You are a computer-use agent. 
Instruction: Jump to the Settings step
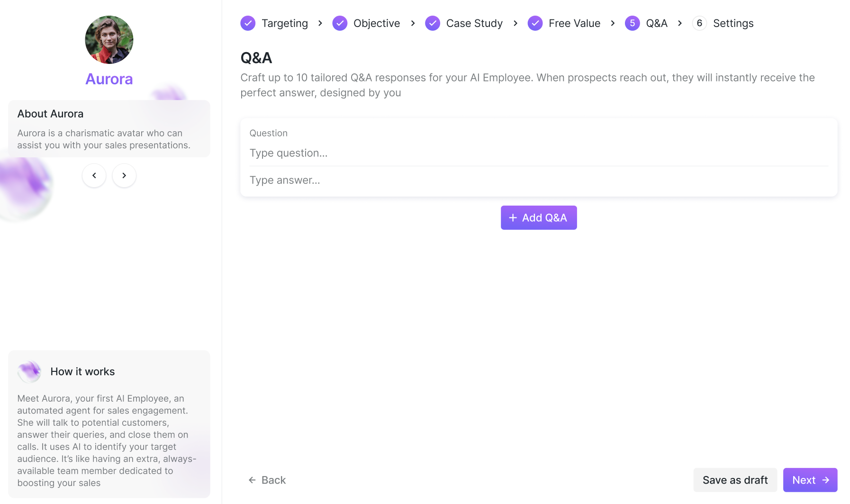[733, 23]
